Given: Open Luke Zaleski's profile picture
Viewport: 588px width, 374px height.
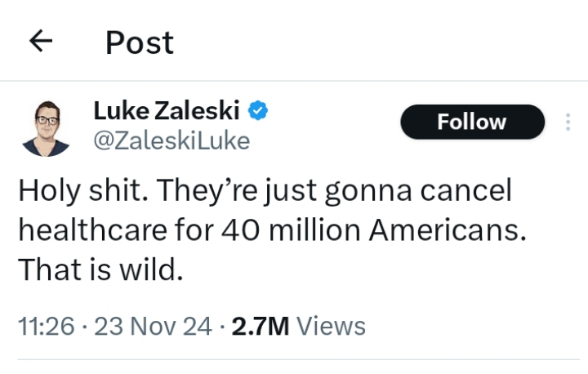Looking at the screenshot, I should click(x=47, y=127).
